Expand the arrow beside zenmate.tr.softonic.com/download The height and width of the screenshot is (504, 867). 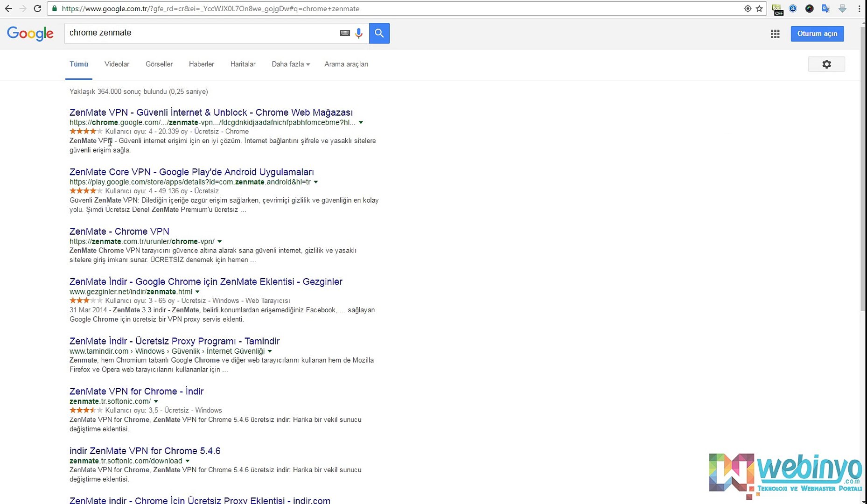click(188, 461)
